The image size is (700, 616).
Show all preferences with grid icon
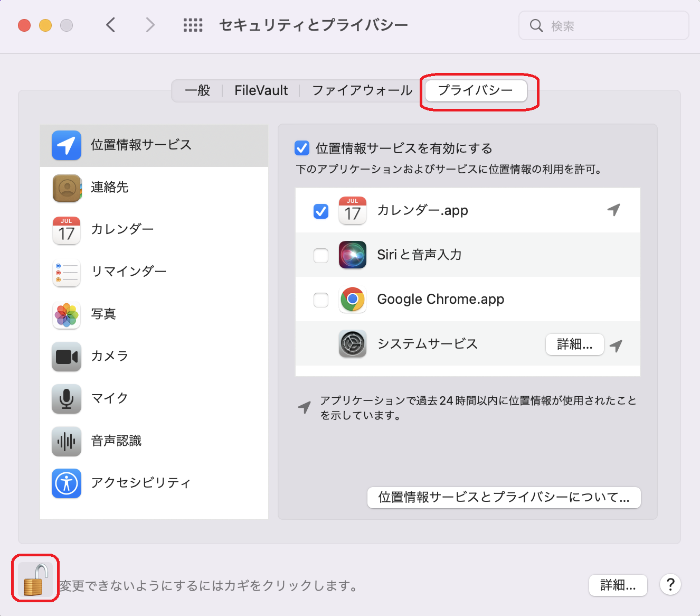click(193, 25)
